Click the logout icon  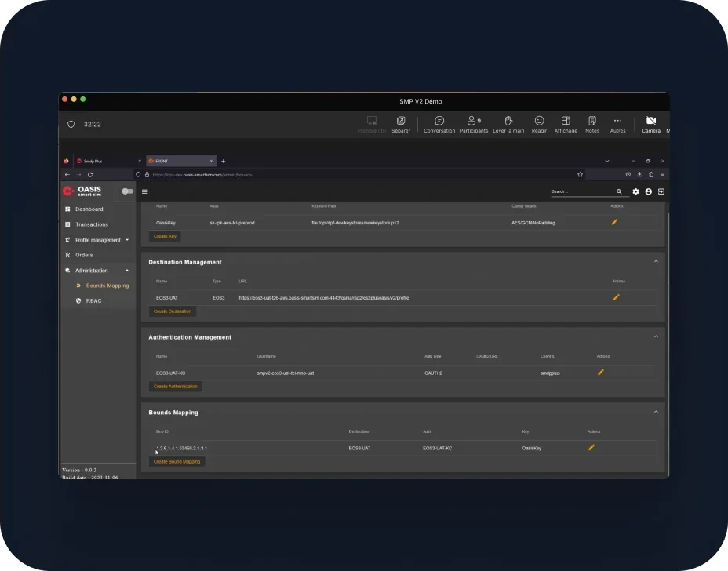661,191
